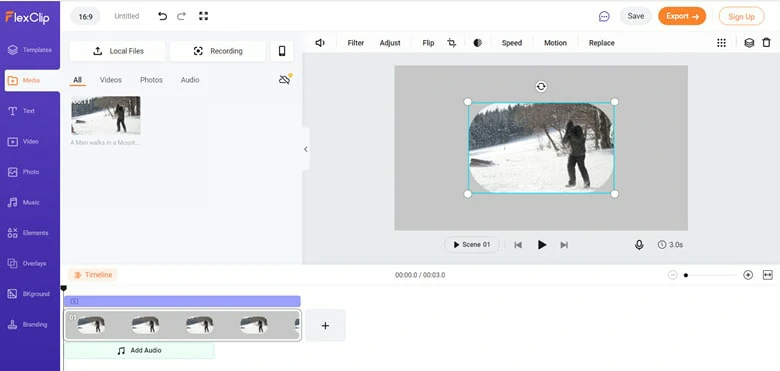Add a new scene with plus button
This screenshot has width=780, height=371.
[325, 326]
